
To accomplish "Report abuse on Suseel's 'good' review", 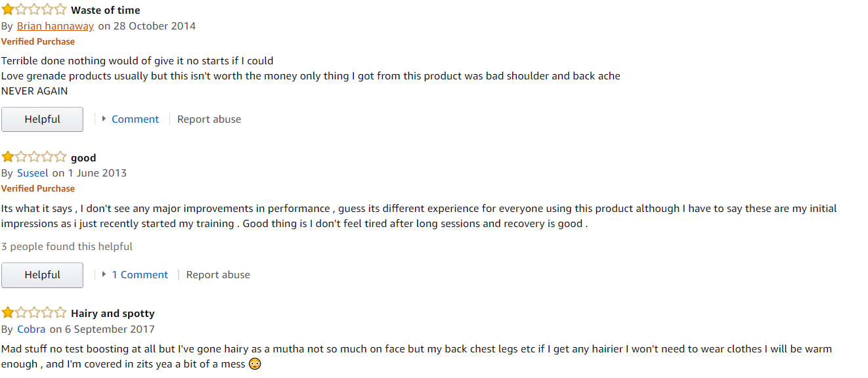I will [218, 275].
